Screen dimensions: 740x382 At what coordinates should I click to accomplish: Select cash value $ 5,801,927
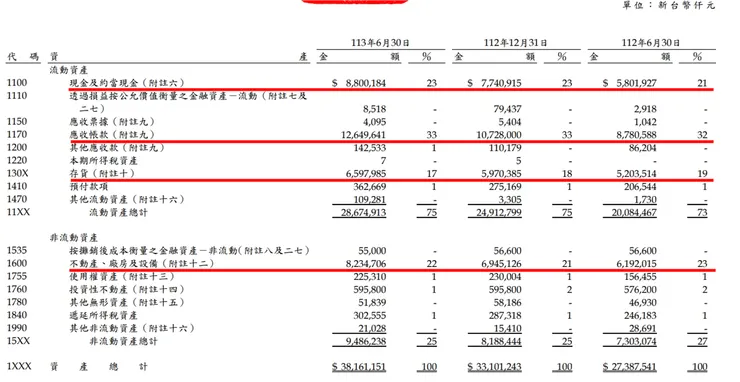[630, 83]
